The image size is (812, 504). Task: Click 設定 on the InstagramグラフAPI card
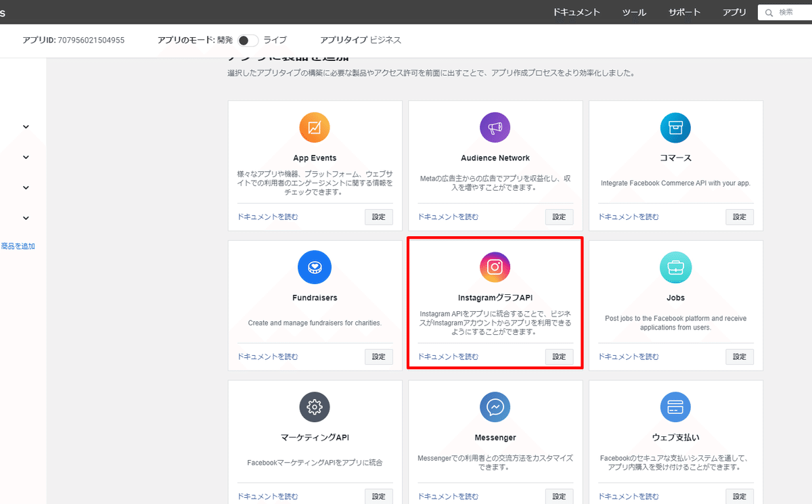[x=560, y=357]
